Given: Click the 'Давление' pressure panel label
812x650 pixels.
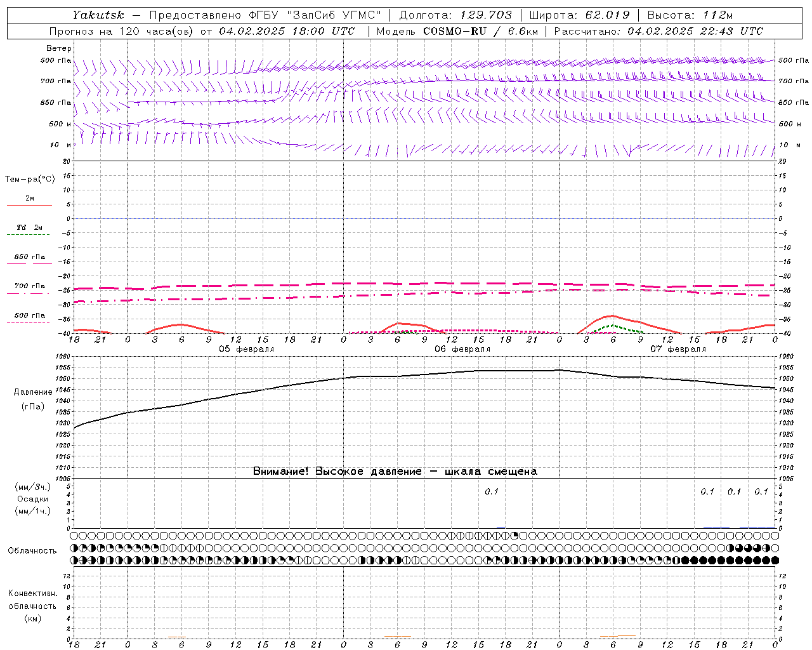Looking at the screenshot, I should pos(32,392).
